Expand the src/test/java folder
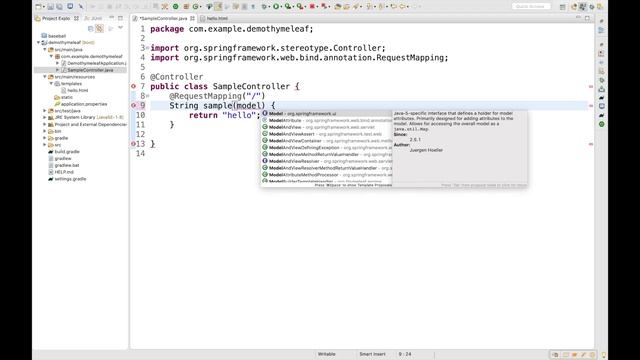The image size is (640, 360). (x=45, y=111)
